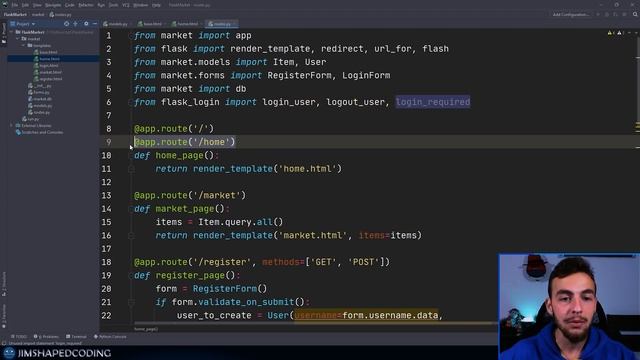Image resolution: width=640 pixels, height=360 pixels.
Task: Toggle the Project side tool window button
Action: pyautogui.click(x=4, y=33)
